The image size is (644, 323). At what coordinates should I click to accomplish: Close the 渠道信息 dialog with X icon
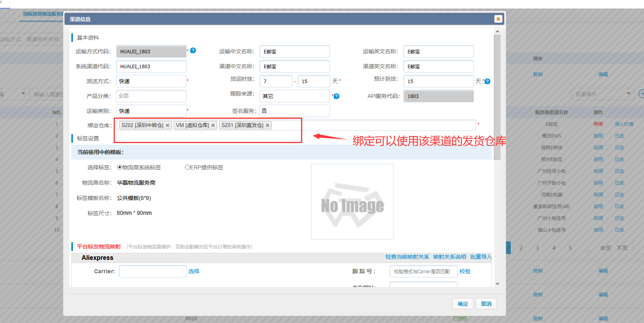click(498, 19)
